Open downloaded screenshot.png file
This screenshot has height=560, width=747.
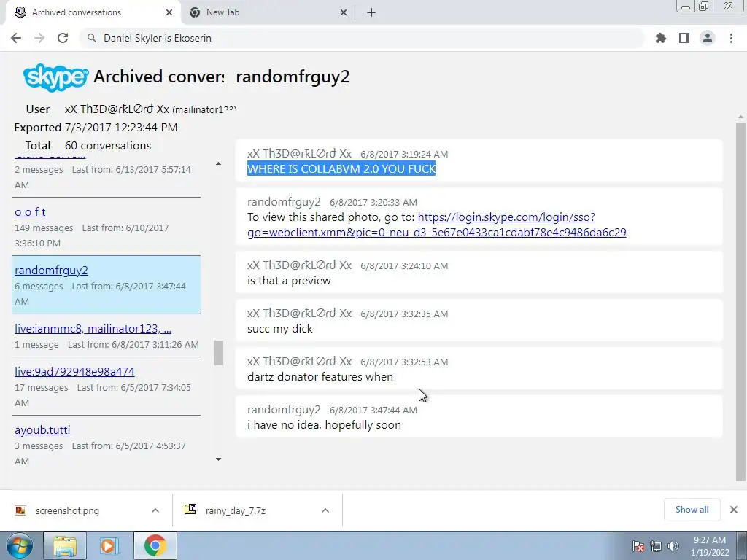(66, 510)
